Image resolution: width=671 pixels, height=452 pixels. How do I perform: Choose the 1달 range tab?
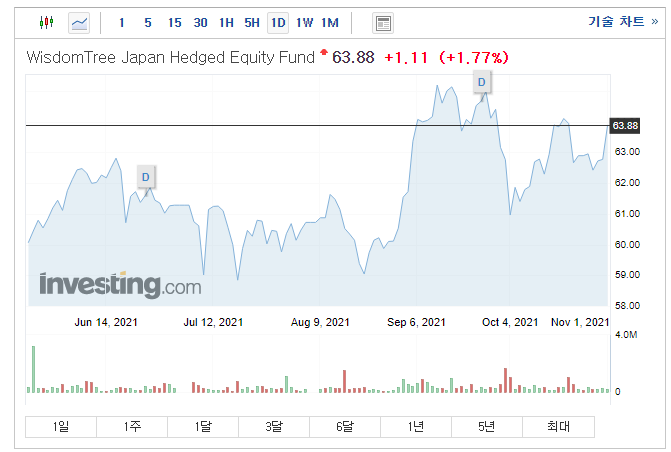tap(203, 427)
